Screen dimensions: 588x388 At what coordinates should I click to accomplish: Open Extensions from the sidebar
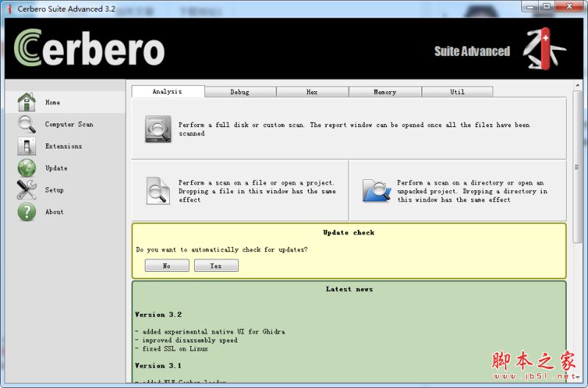point(65,145)
